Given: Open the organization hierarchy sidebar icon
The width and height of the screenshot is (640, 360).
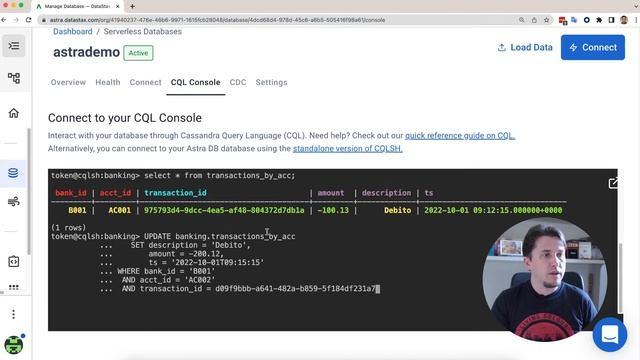Looking at the screenshot, I should [x=13, y=78].
